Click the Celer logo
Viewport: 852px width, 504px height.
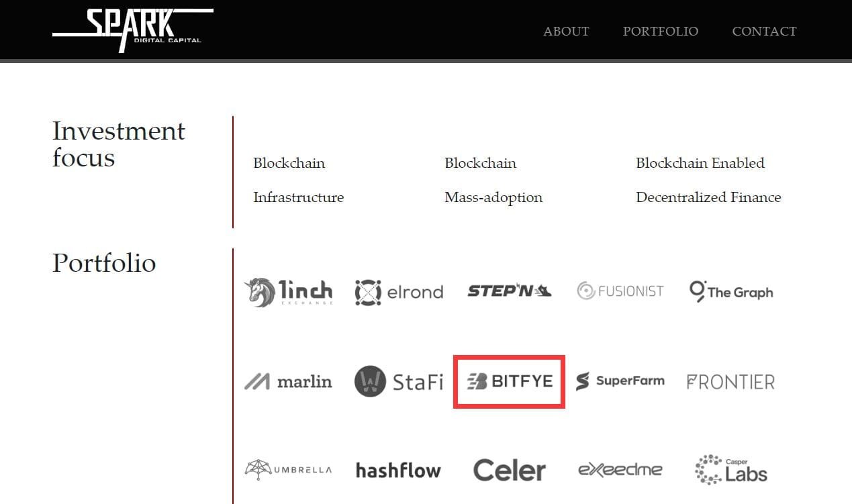pos(509,470)
